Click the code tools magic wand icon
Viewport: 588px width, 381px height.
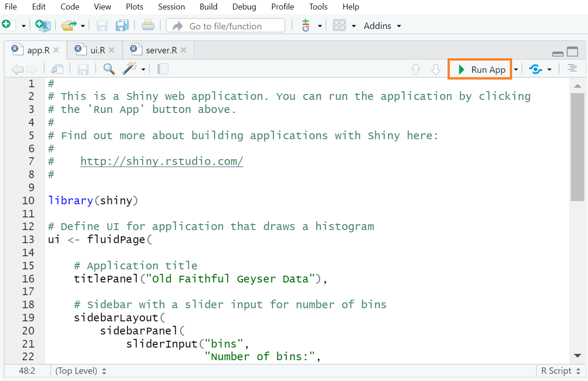(129, 69)
